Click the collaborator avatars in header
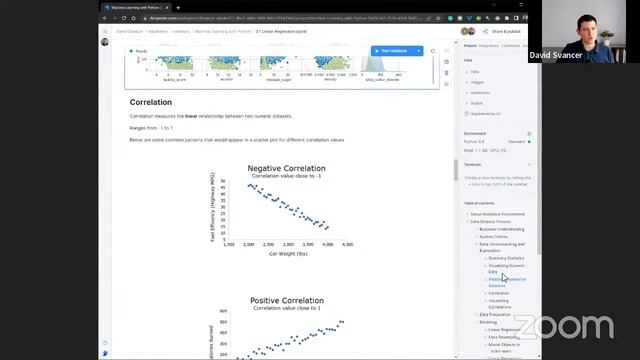This screenshot has width=640, height=360. (468, 31)
